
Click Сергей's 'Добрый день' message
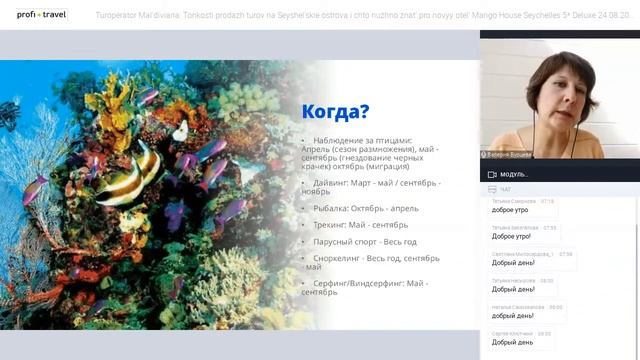point(512,342)
